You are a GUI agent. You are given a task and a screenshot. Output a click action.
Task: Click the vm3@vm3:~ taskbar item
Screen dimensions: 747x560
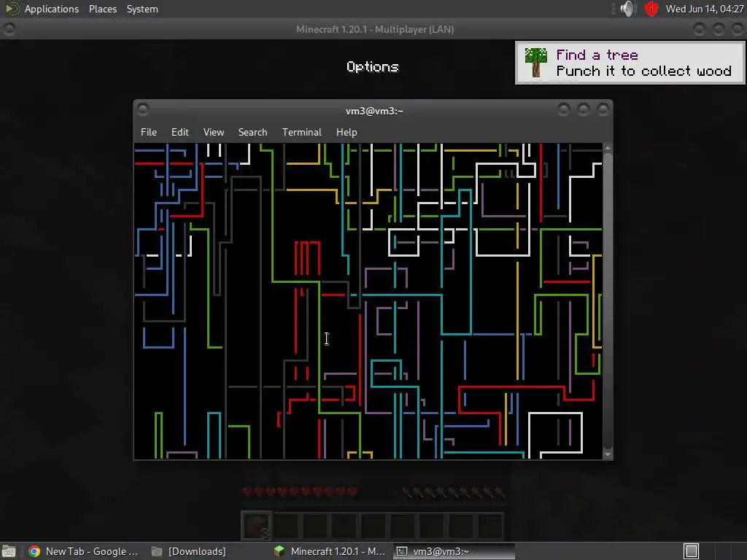coord(454,551)
